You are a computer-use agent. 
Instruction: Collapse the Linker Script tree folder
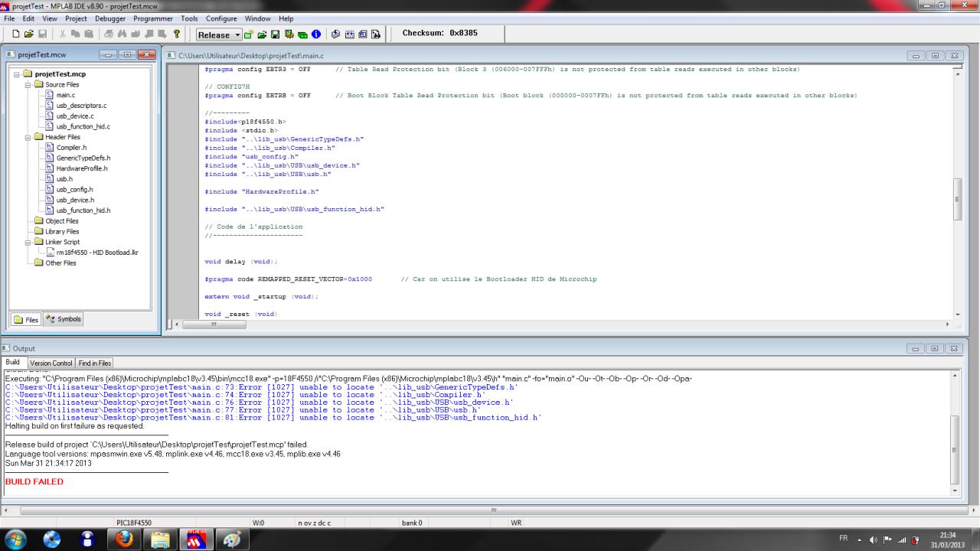[x=28, y=242]
